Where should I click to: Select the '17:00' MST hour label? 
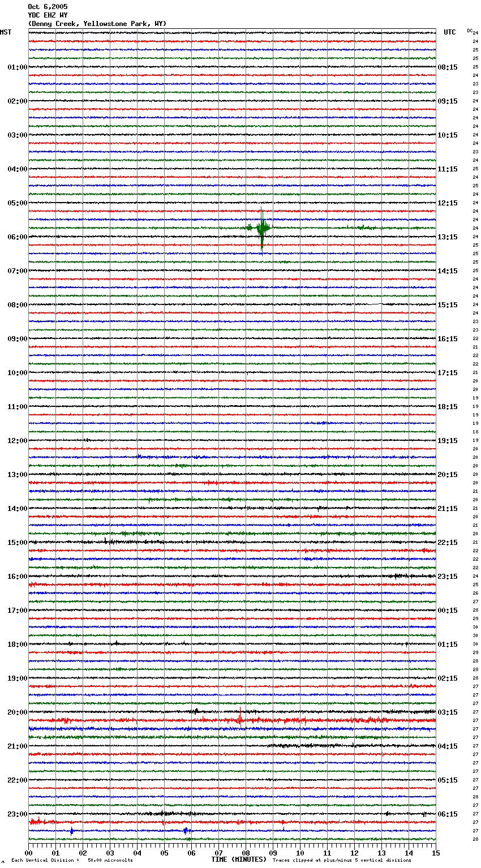tap(18, 611)
